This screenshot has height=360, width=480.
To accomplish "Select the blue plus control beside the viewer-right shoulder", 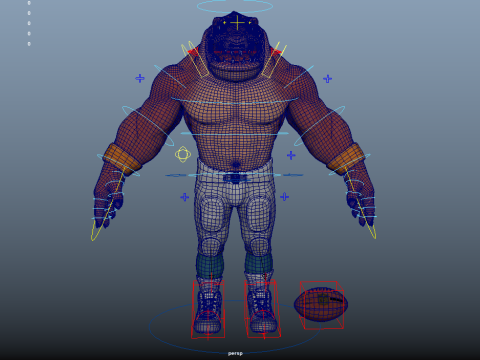I will click(x=328, y=79).
